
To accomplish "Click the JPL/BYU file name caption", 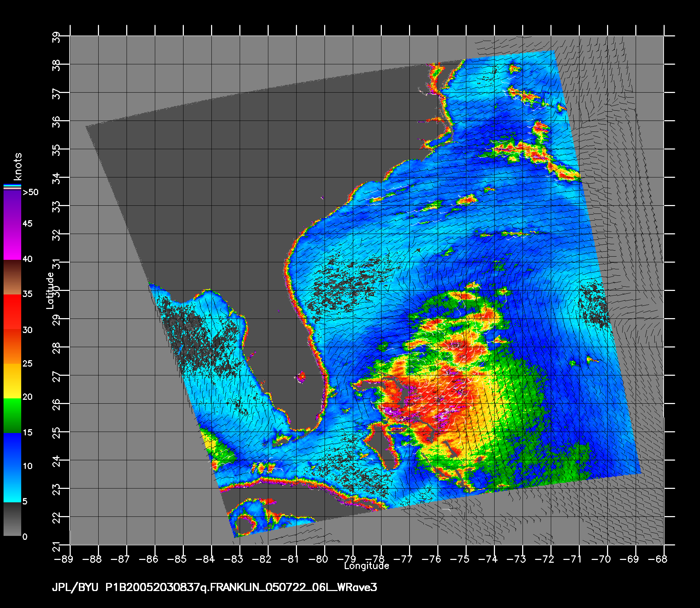I will pos(214,588).
